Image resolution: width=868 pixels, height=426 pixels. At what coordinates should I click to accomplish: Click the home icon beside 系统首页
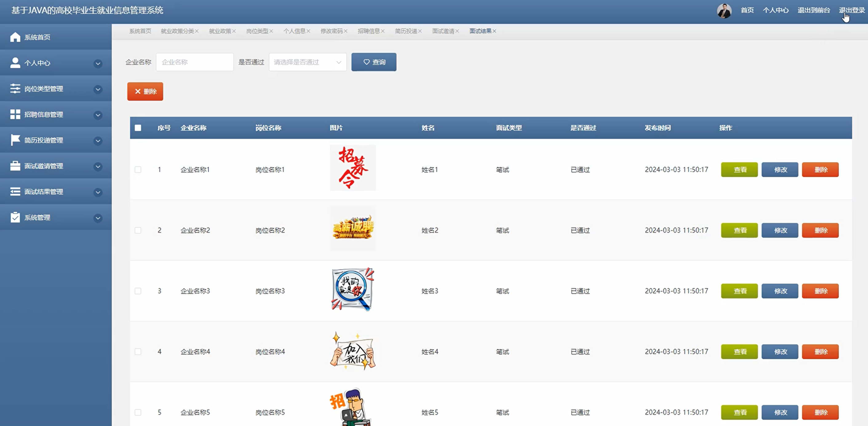(x=15, y=37)
